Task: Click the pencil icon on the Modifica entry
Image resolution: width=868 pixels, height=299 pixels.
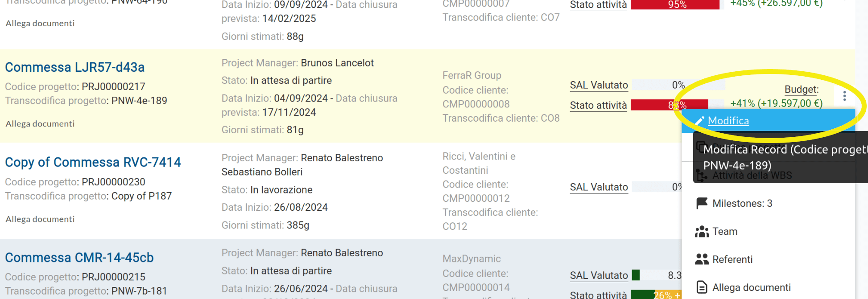Action: tap(700, 120)
